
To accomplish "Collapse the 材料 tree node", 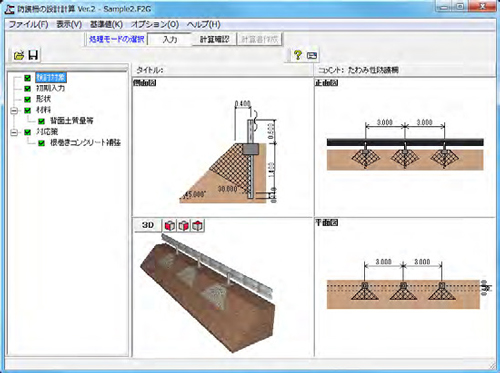I will tap(14, 110).
